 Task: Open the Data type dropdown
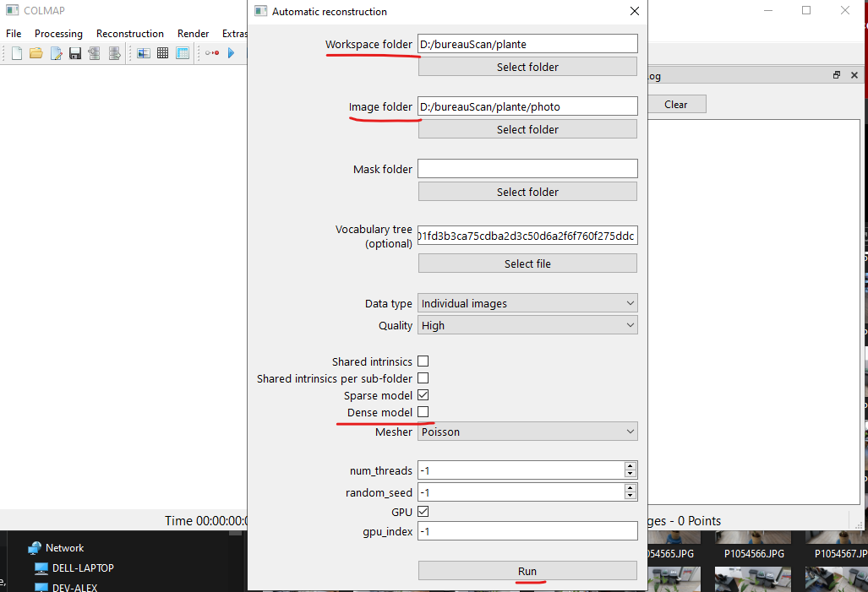point(527,302)
